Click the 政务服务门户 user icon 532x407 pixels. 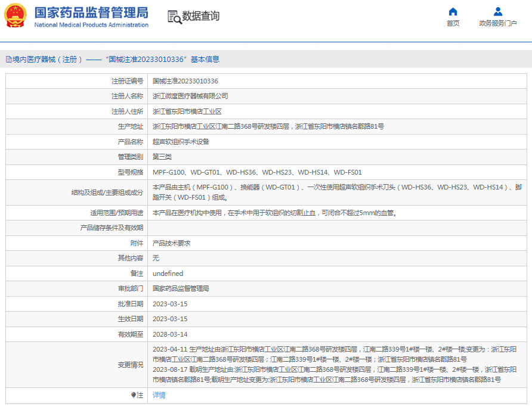tap(498, 12)
